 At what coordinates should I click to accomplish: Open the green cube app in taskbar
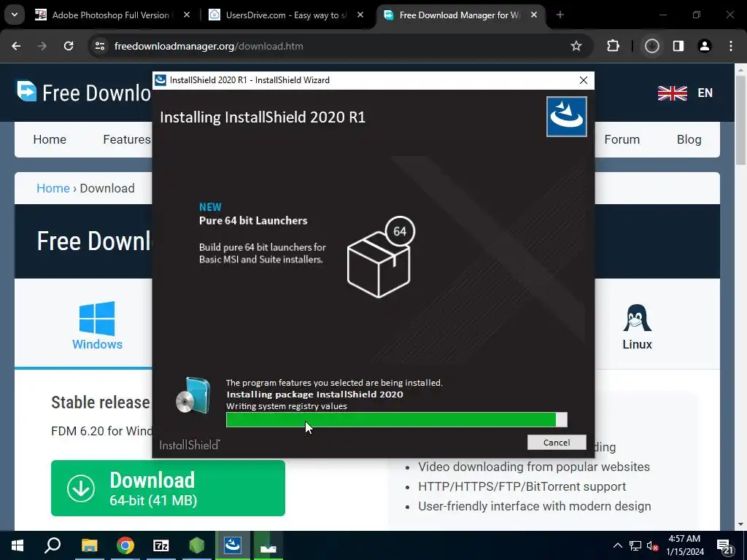[197, 545]
